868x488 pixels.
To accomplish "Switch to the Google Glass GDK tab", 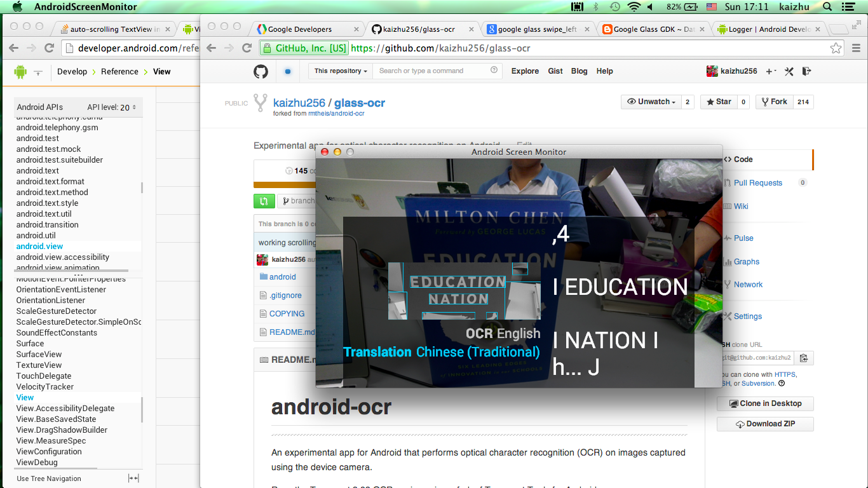I will coord(653,29).
